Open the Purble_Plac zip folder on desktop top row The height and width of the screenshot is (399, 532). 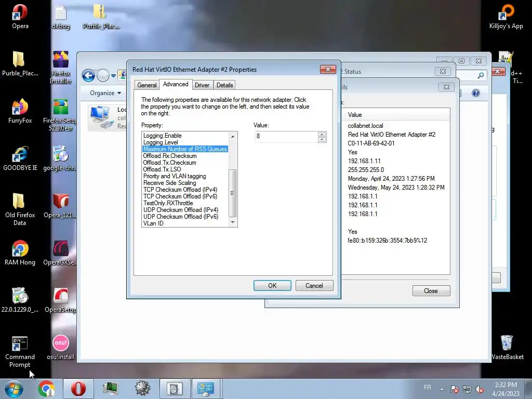(101, 16)
